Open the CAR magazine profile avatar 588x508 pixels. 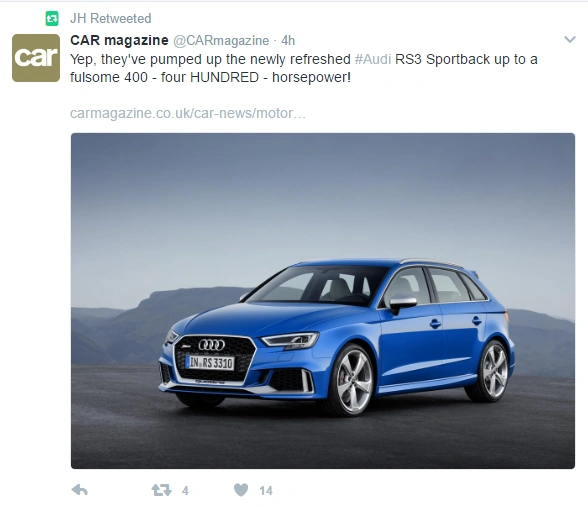tap(36, 58)
